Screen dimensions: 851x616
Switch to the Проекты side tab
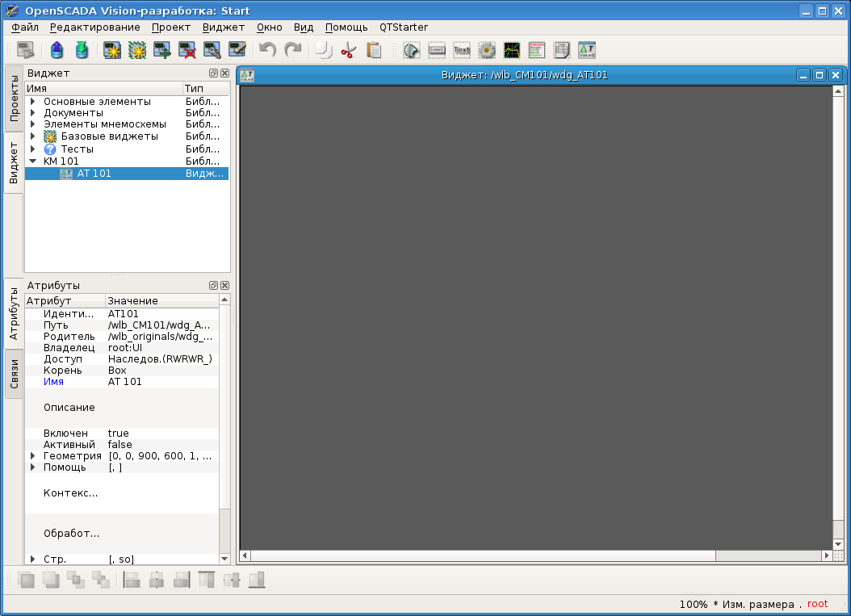[x=15, y=98]
